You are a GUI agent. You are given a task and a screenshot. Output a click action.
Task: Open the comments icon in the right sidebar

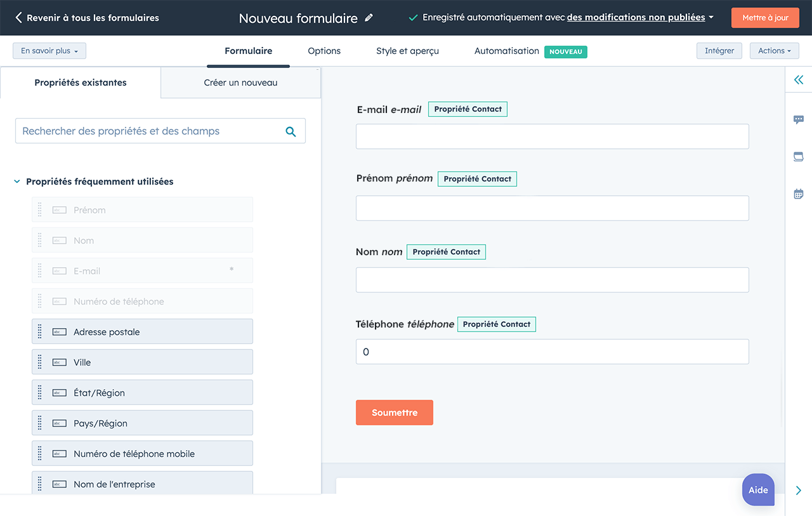(799, 119)
